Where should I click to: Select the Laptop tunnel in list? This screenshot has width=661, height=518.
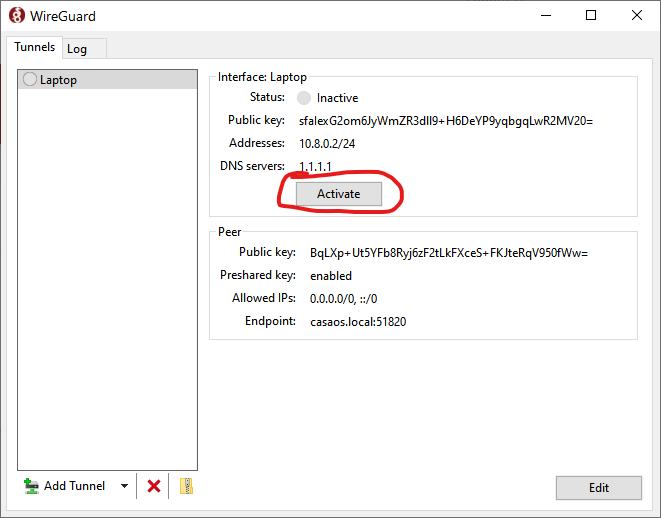point(58,80)
